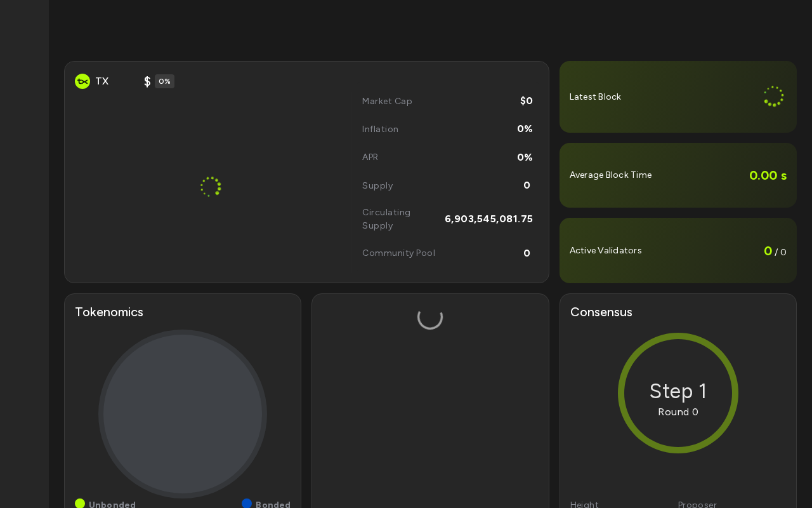Click the Community Pool label
The image size is (812, 508).
(398, 253)
